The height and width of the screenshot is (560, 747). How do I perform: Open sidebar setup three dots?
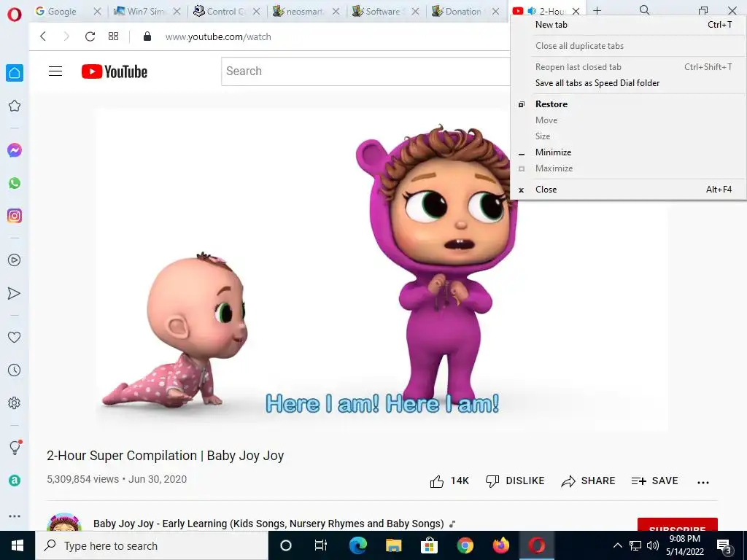(15, 516)
